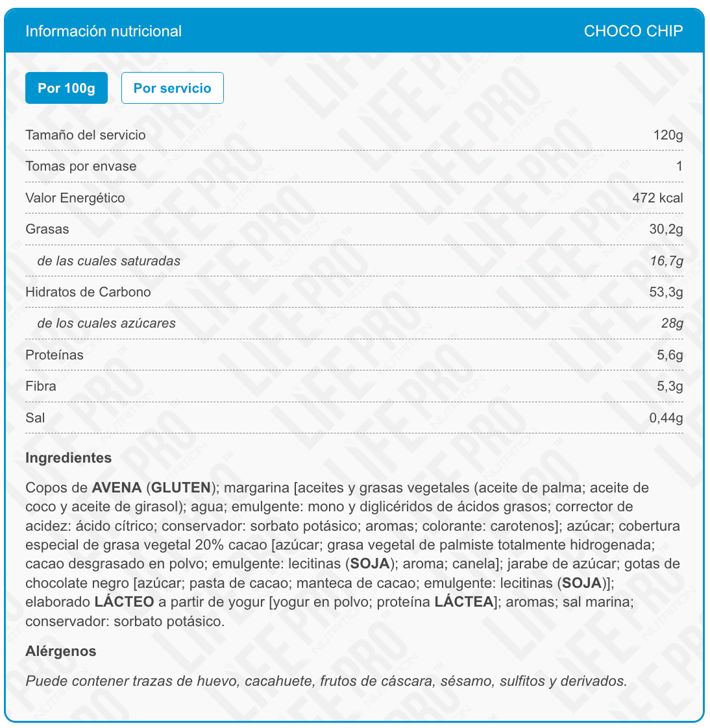This screenshot has width=710, height=728.
Task: Select the 5,3g fiber value
Action: click(x=670, y=386)
